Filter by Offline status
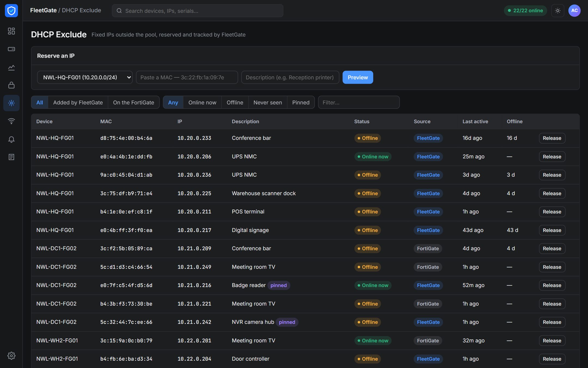588x368 pixels. (x=235, y=102)
